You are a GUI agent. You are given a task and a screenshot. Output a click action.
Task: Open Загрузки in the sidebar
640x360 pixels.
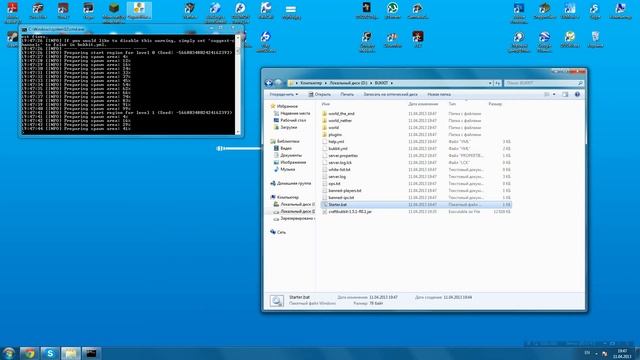coord(286,127)
